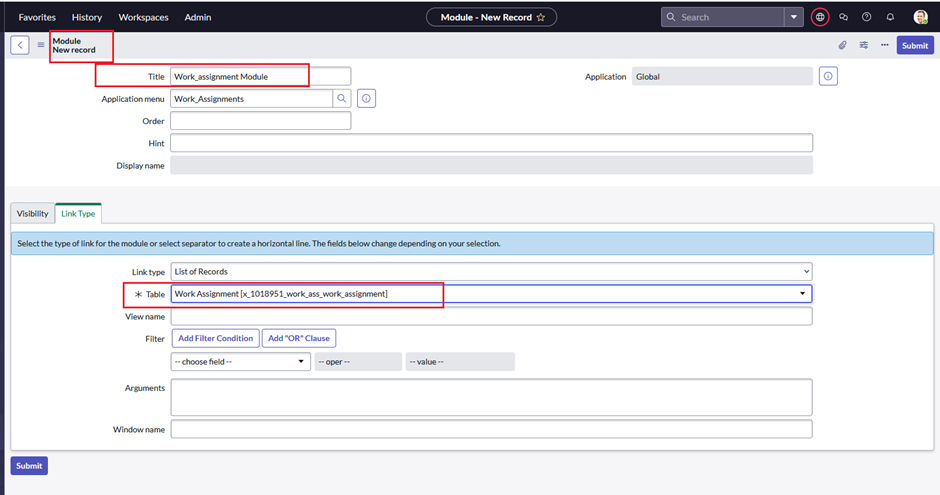Open the search scope dropdown arrow
The height and width of the screenshot is (495, 940).
tap(794, 17)
